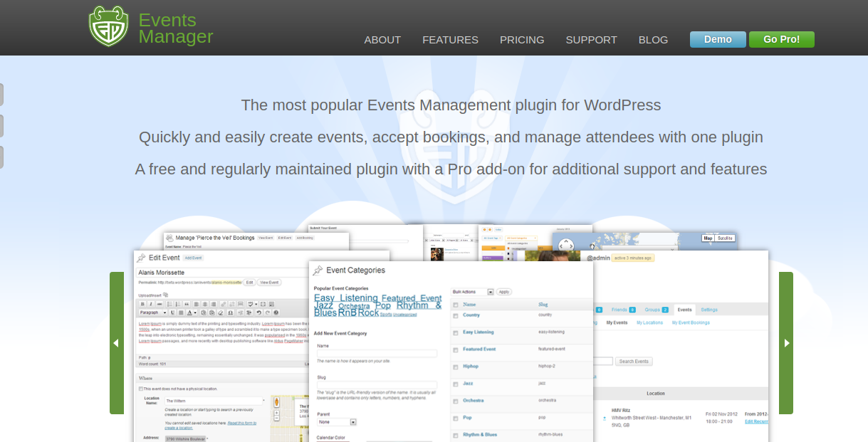
Task: Click event title field 'Alanis Morissette'
Action: click(x=222, y=273)
